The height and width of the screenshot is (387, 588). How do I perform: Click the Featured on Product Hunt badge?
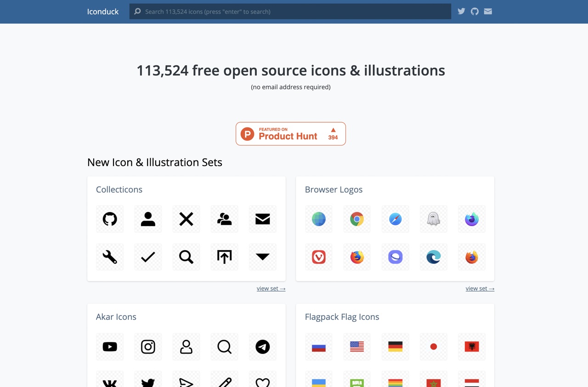coord(291,134)
